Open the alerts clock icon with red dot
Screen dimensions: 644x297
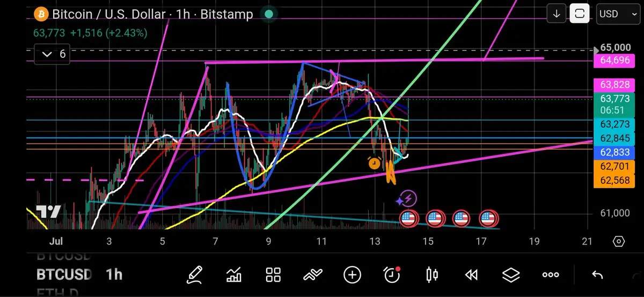coord(392,275)
